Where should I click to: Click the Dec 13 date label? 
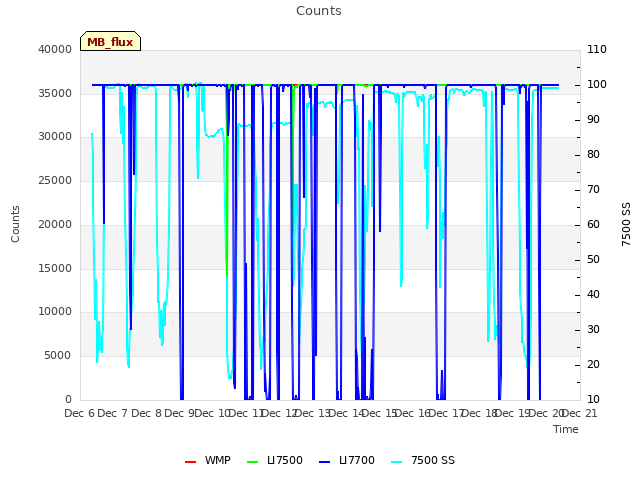point(312,413)
